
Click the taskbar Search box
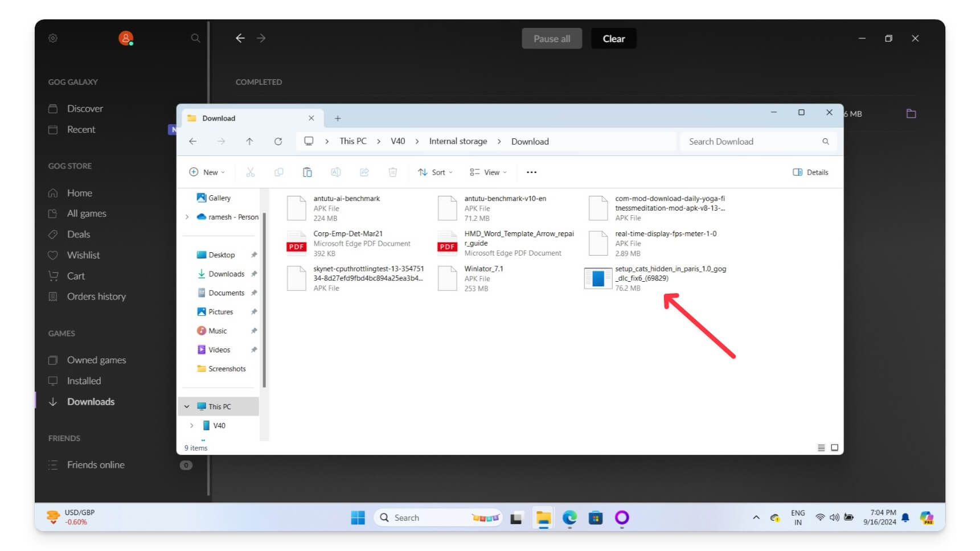pyautogui.click(x=438, y=517)
